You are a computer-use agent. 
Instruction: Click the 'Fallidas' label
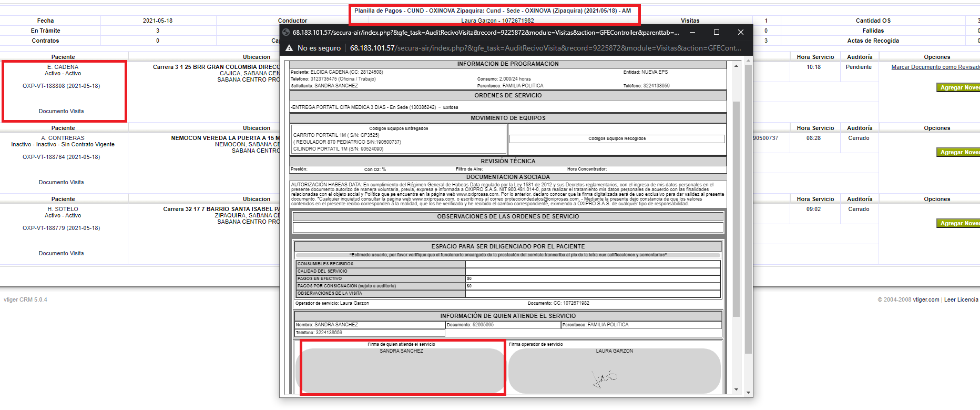point(873,31)
